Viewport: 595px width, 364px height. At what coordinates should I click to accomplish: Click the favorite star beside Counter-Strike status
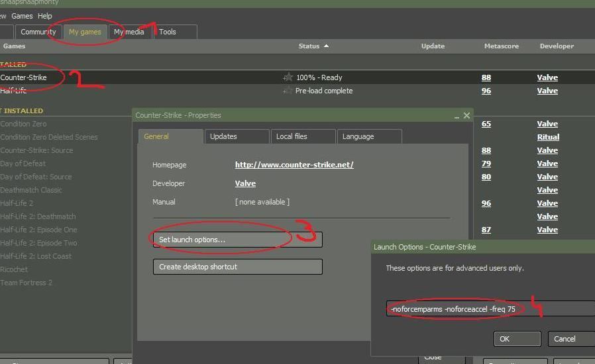point(288,77)
